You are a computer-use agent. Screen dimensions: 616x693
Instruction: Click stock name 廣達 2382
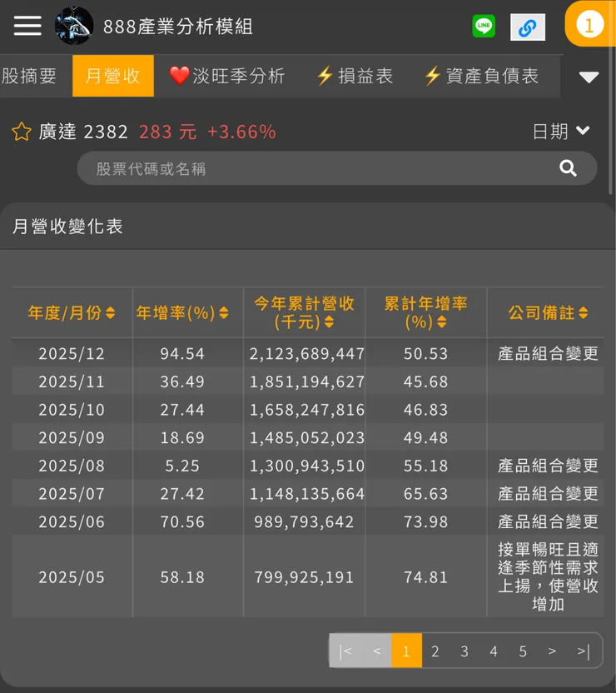point(83,132)
